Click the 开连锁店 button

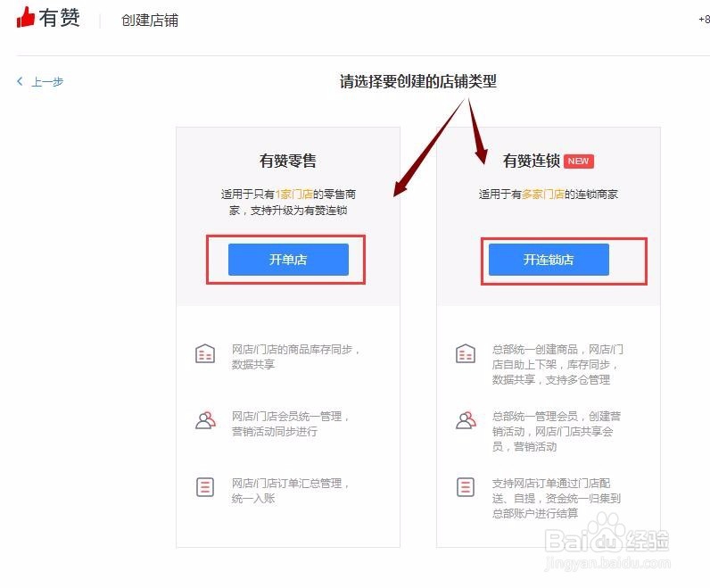(x=549, y=259)
